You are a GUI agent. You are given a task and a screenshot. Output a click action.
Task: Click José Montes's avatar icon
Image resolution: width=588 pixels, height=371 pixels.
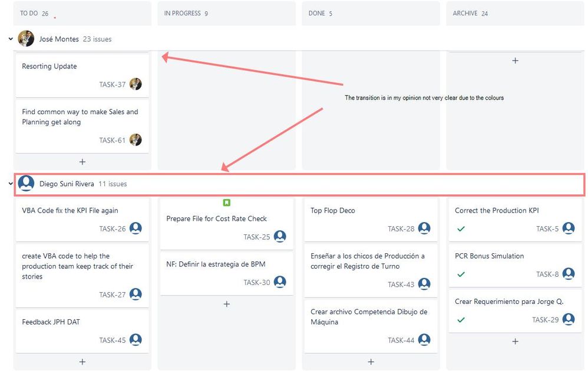pos(25,38)
